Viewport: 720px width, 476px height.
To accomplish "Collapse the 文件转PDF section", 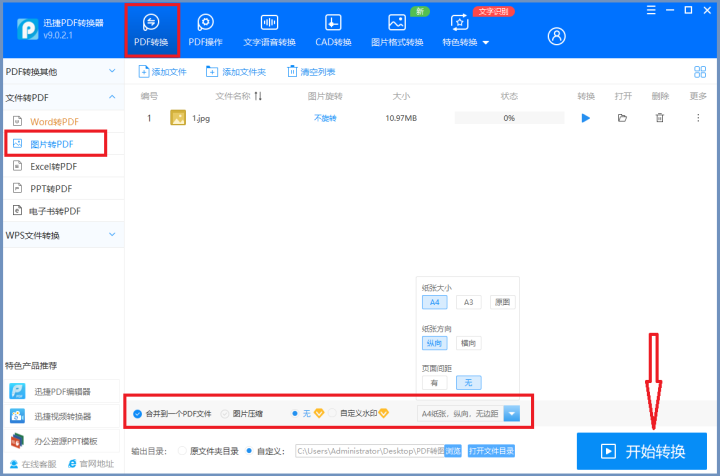I will 63,97.
